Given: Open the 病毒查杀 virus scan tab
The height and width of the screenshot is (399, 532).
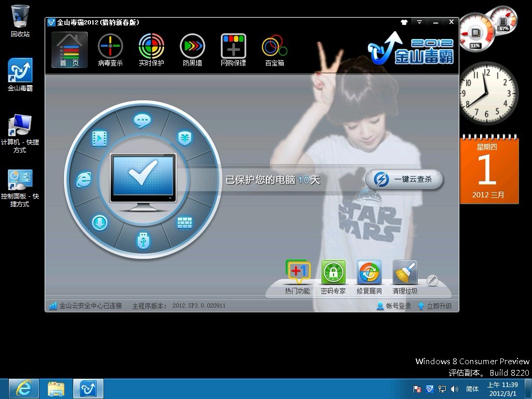Looking at the screenshot, I should (x=110, y=50).
